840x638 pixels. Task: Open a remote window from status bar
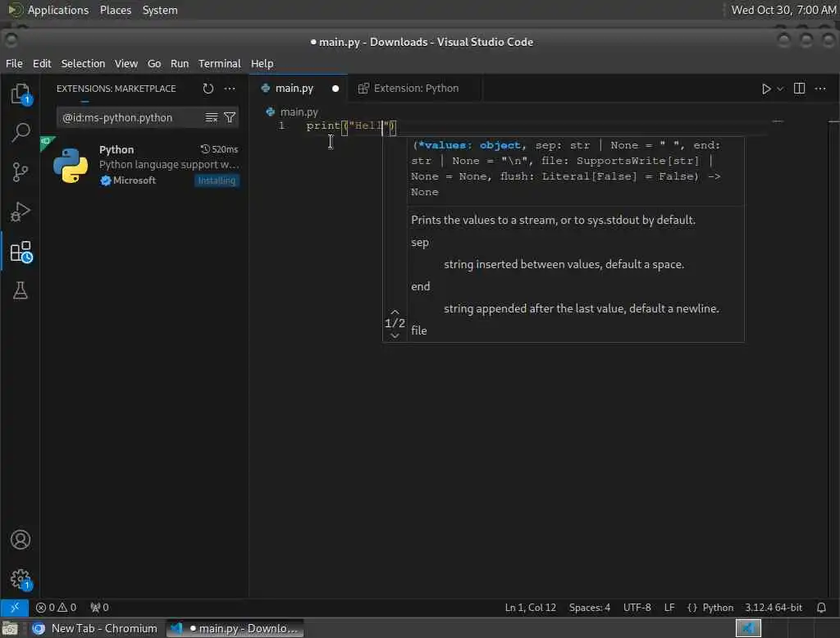click(x=15, y=608)
